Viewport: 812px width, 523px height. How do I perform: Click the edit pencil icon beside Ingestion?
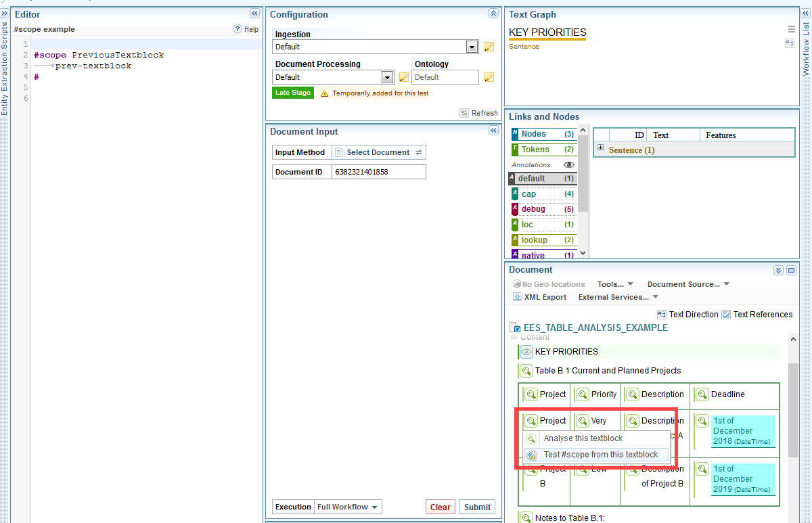click(489, 47)
